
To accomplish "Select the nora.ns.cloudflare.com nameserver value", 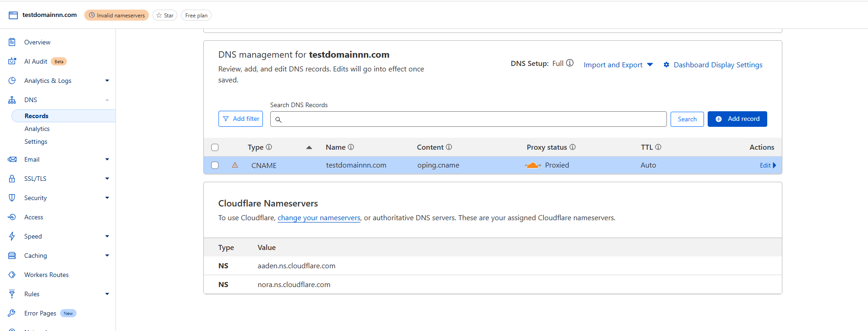I will click(294, 285).
